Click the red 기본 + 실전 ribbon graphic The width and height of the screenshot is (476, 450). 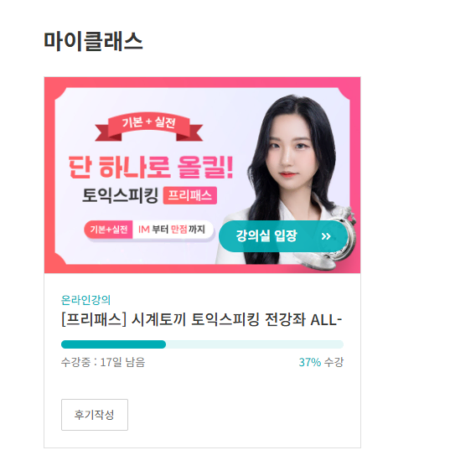pyautogui.click(x=149, y=127)
